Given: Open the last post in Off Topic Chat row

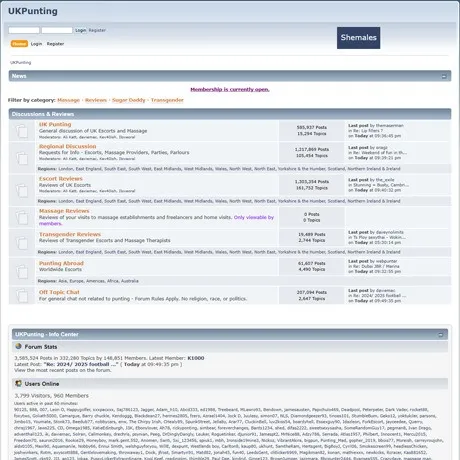Looking at the screenshot, I should pos(379,296).
